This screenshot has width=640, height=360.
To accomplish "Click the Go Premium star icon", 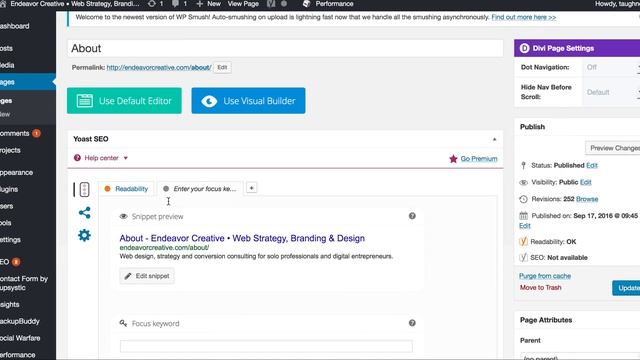I will 453,159.
